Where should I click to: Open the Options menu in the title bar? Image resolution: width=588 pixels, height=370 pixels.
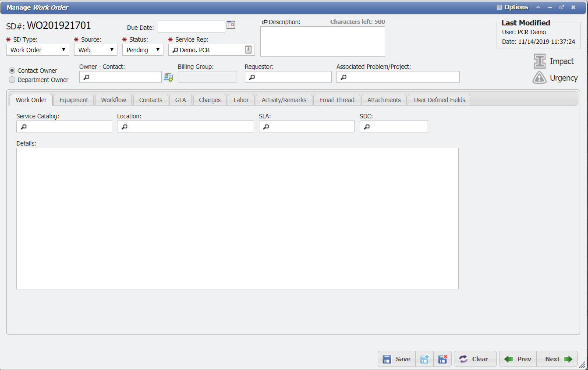pos(512,7)
